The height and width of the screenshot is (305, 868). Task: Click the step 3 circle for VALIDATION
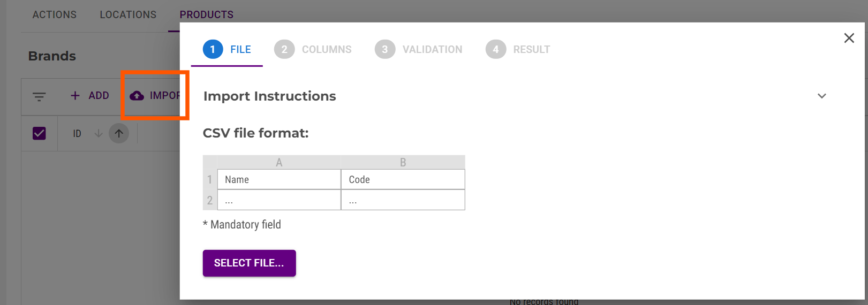[x=384, y=49]
